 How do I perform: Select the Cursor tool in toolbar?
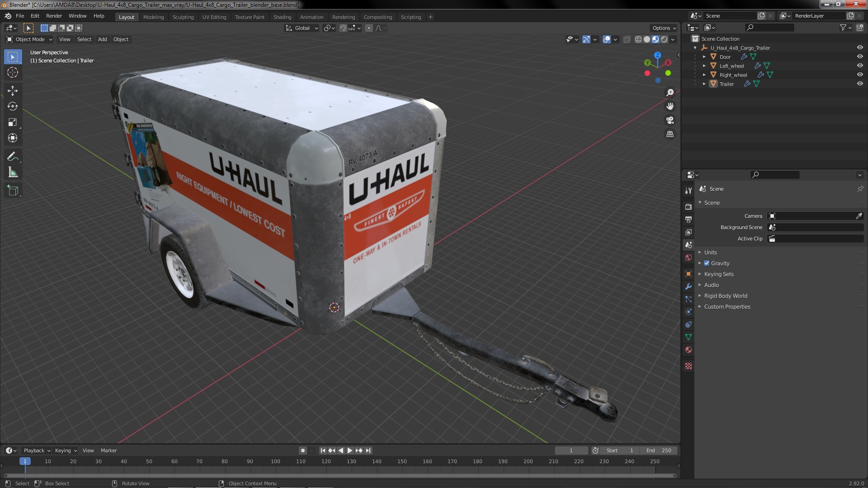click(x=13, y=72)
